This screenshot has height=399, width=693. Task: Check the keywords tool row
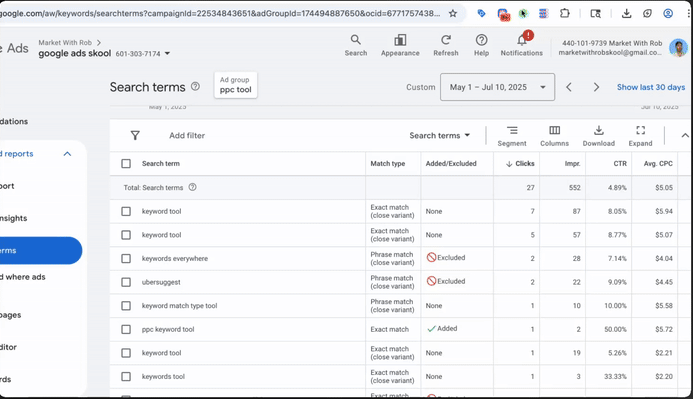coord(126,376)
